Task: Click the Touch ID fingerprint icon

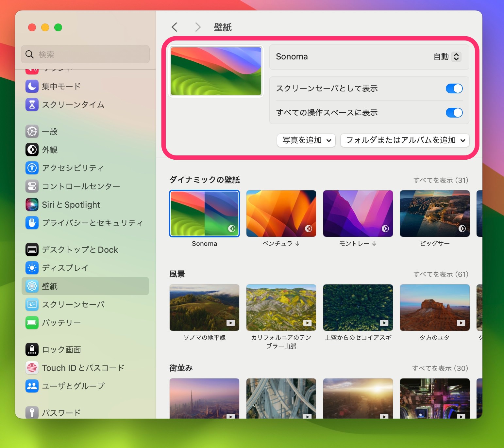Action: pyautogui.click(x=32, y=368)
